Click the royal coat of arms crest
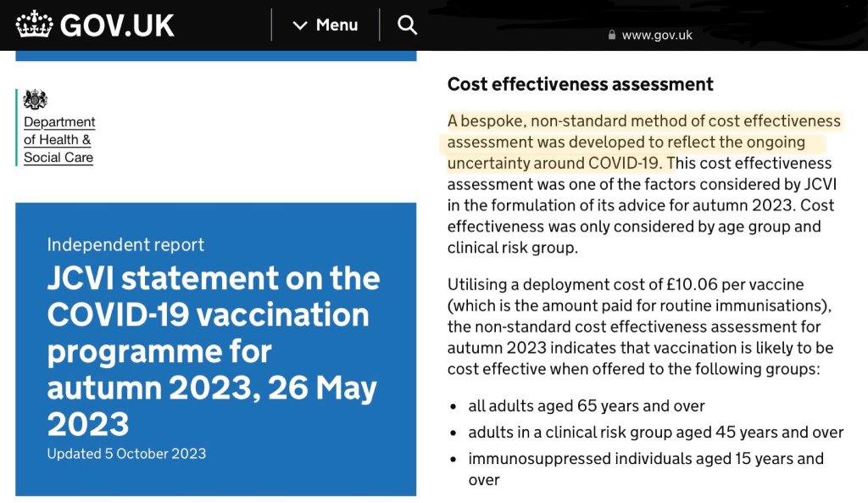Screen dimensions: 868x503 pos(36,100)
